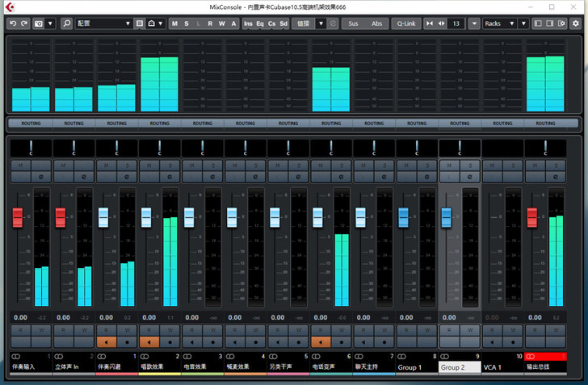Click the magnifier channel search icon
This screenshot has height=385, width=588.
66,24
